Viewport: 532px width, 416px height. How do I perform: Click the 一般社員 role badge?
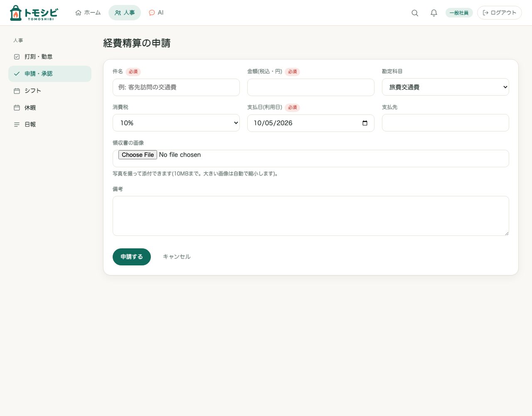click(x=459, y=13)
